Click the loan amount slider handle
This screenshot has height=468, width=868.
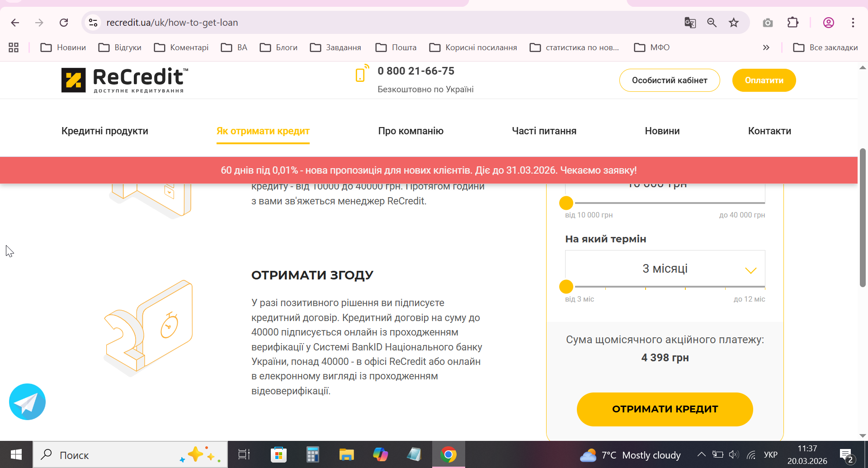566,203
